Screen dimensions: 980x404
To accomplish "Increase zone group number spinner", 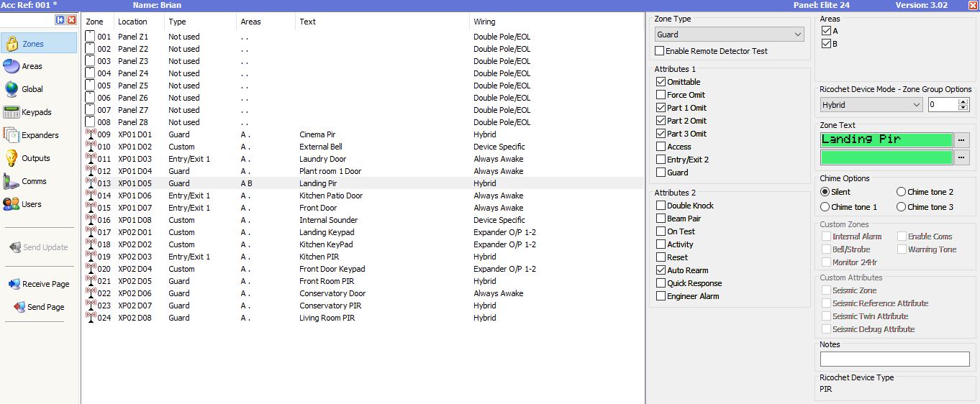I will [963, 101].
